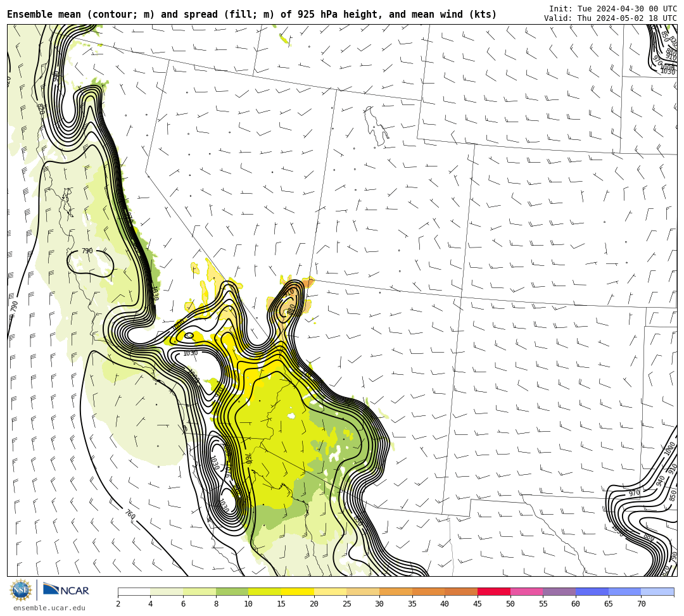This screenshot has height=616, width=684.
Task: Click the light blue above-70 colorbar segment
Action: [657, 591]
